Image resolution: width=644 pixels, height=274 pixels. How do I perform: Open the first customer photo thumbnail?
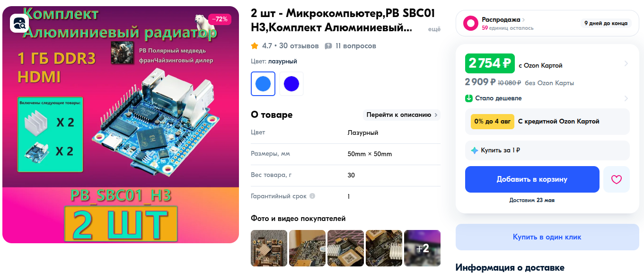[x=269, y=248]
